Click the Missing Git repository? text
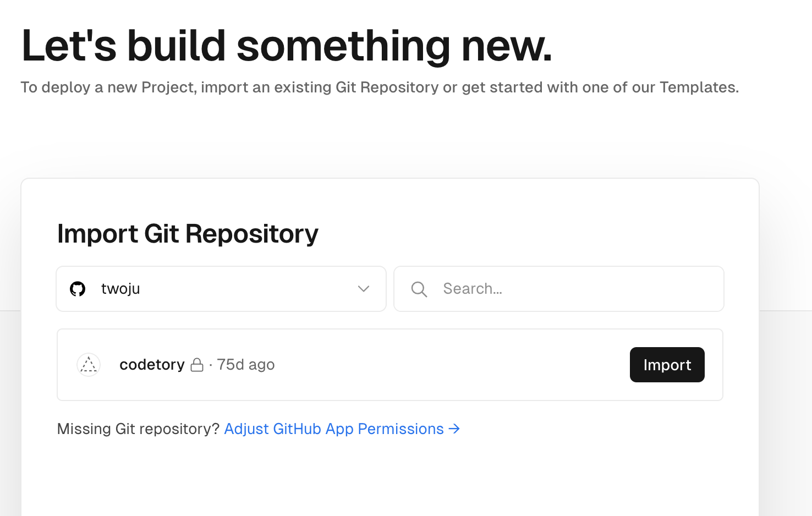The height and width of the screenshot is (516, 812). [138, 429]
